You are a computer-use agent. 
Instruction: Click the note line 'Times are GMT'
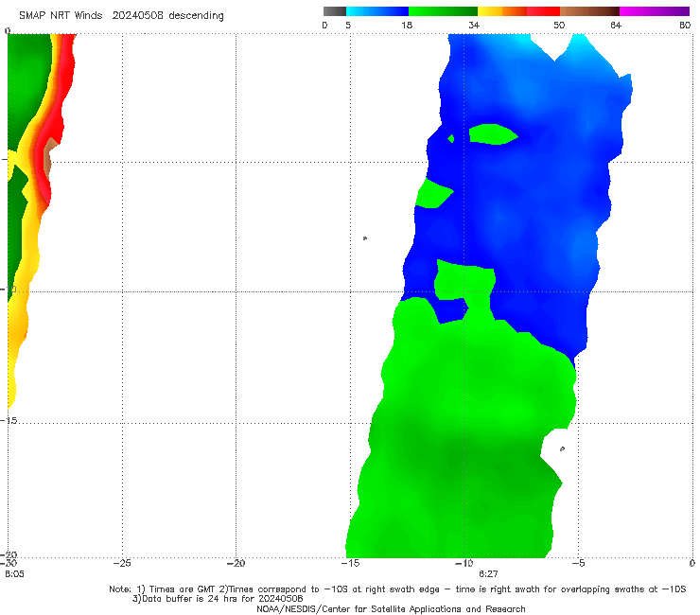click(x=184, y=589)
